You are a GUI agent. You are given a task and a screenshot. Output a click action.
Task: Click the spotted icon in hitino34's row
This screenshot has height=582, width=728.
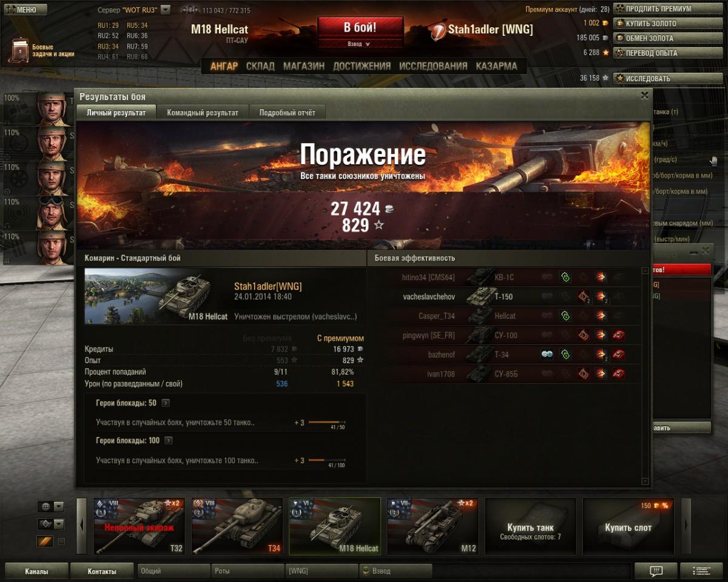pos(565,277)
